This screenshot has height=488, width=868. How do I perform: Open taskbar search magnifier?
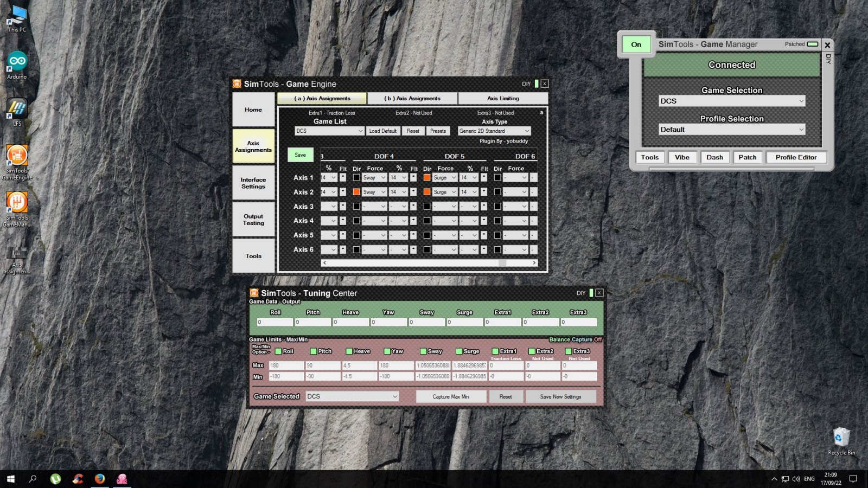(33, 479)
